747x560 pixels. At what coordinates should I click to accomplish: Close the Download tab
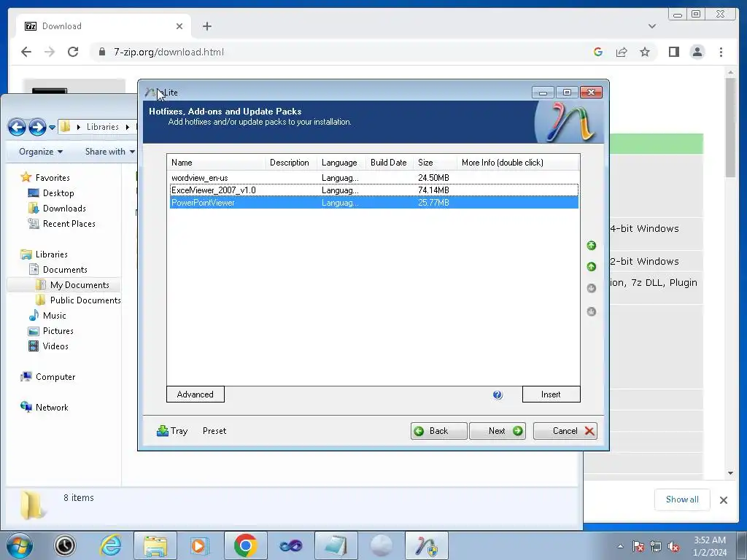[x=179, y=26]
